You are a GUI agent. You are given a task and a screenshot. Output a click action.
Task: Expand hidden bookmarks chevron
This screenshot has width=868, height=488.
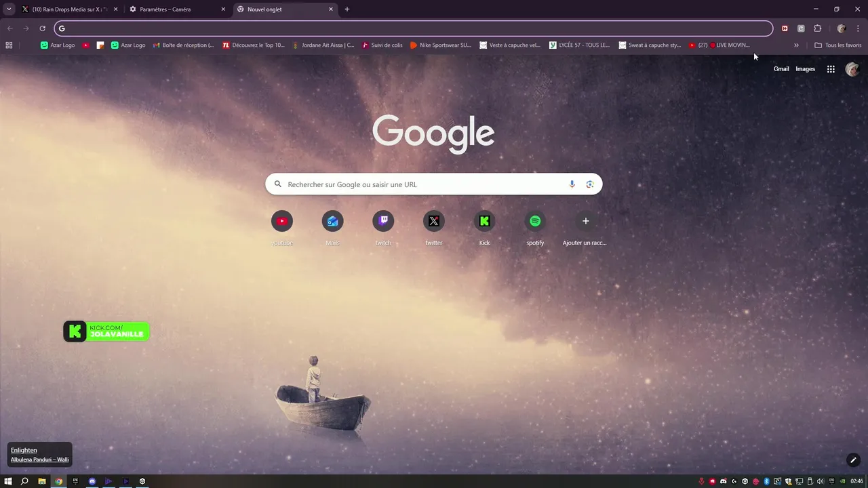click(796, 45)
